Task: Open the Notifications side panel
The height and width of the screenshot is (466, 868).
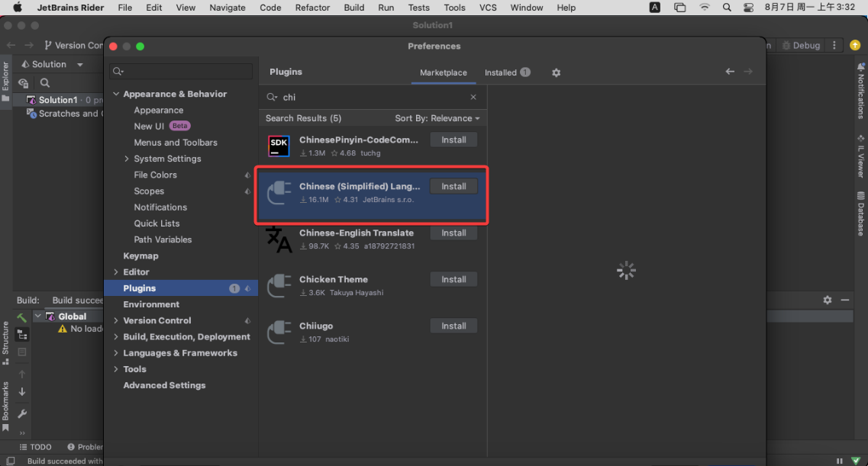Action: click(861, 91)
